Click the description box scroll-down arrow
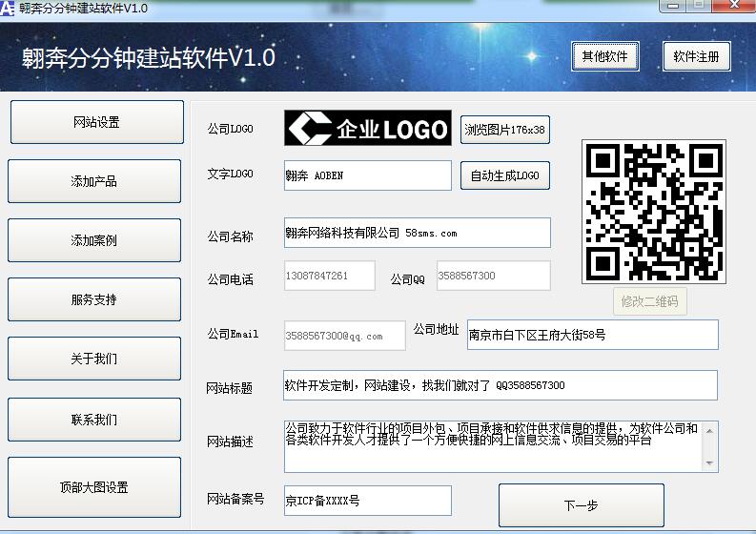 point(709,463)
